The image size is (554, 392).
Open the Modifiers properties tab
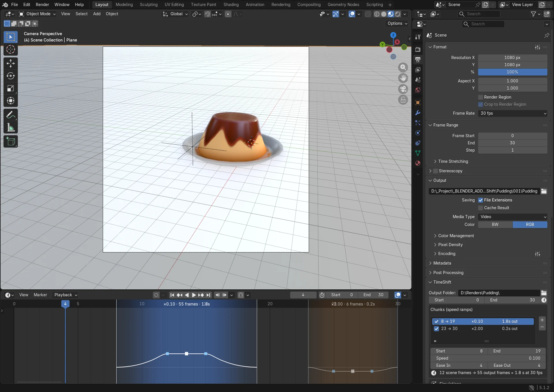tap(418, 113)
